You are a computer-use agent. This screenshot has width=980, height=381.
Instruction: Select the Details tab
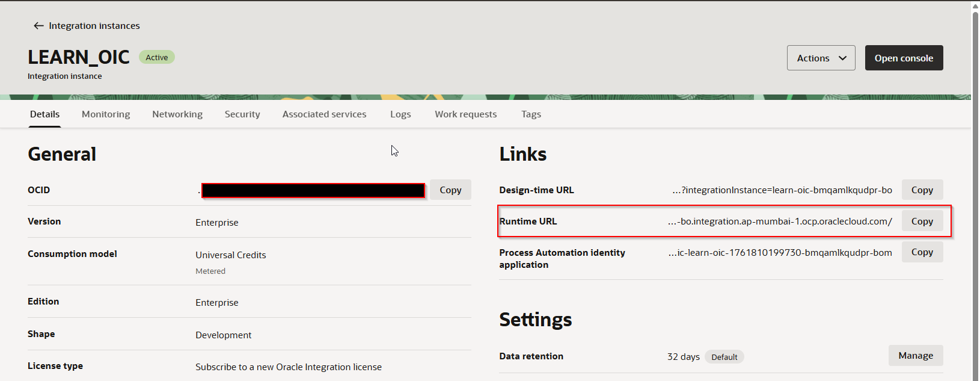(x=45, y=114)
